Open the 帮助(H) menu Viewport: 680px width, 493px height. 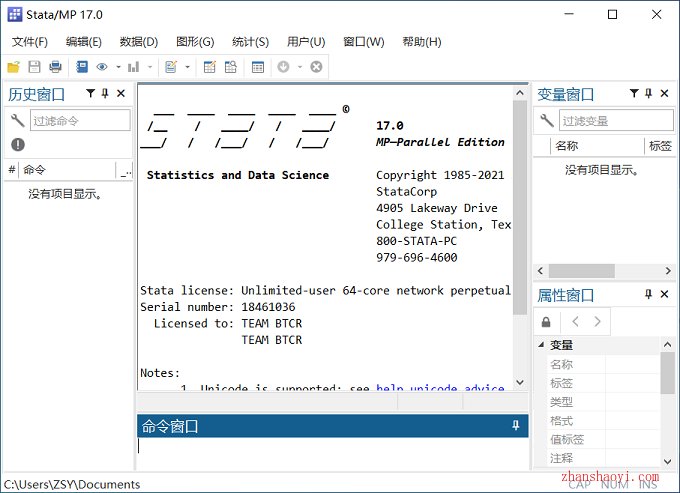pos(422,42)
